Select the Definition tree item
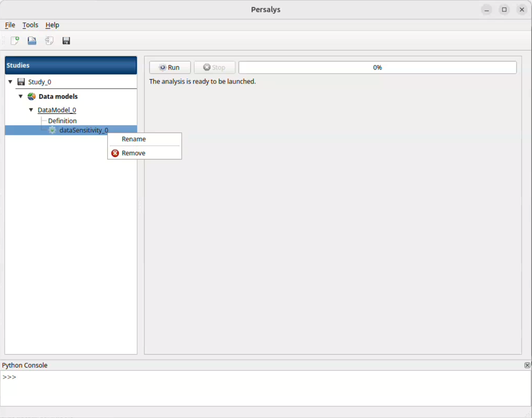The height and width of the screenshot is (418, 532). tap(62, 121)
